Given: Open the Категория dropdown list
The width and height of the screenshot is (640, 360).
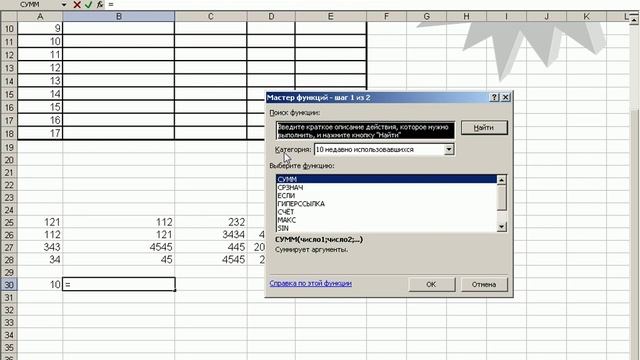Looking at the screenshot, I should 449,149.
